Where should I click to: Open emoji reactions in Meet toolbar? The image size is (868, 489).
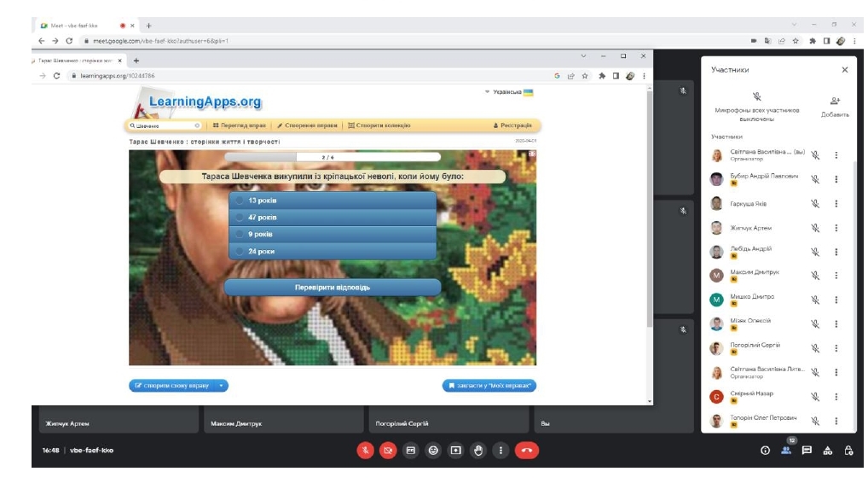(x=433, y=451)
